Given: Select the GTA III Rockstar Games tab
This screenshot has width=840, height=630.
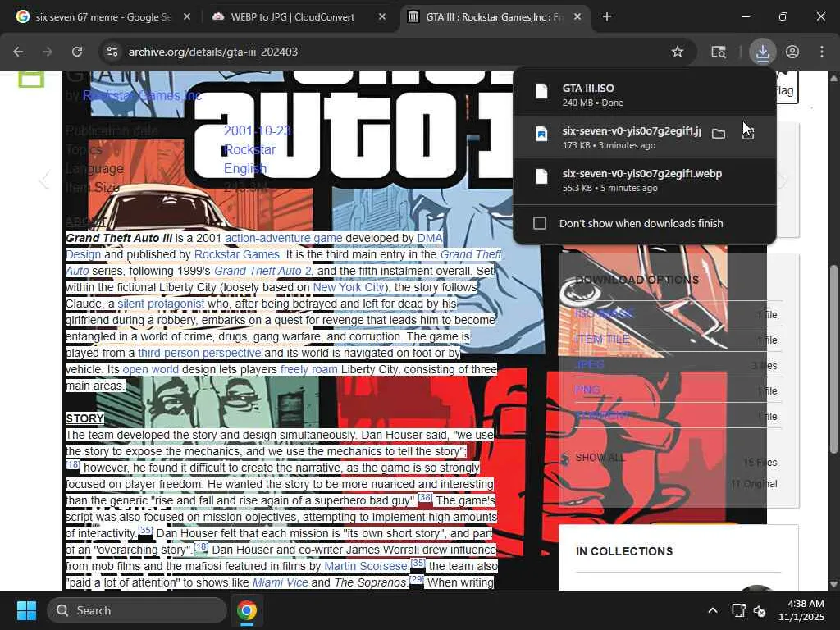Looking at the screenshot, I should (x=493, y=16).
